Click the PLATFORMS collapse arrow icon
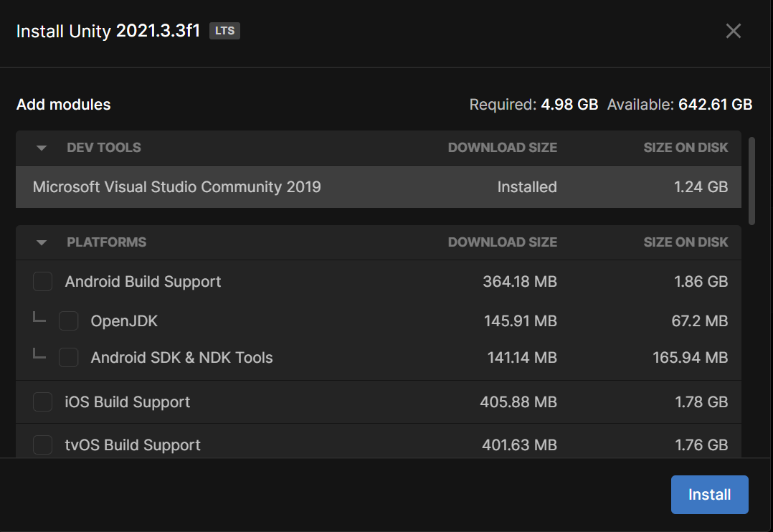773x532 pixels. (41, 242)
